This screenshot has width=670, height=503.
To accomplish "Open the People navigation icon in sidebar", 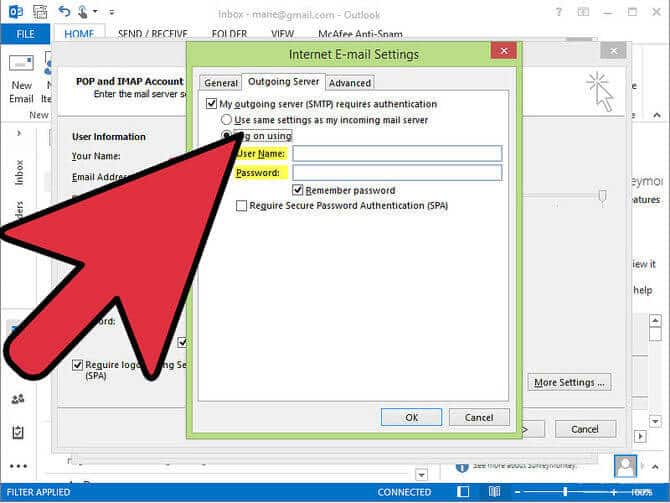I will coord(18,398).
